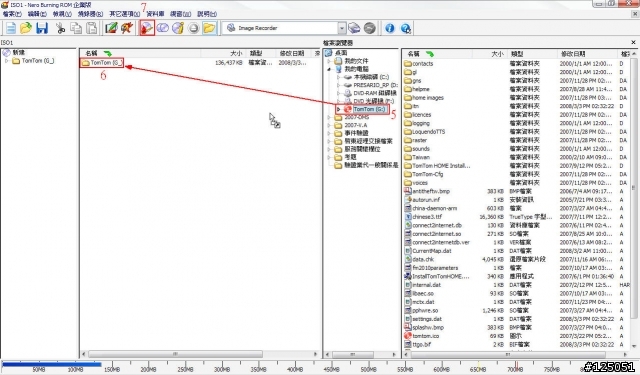This screenshot has height=375, width=640.
Task: Select the TomTom (G:) drive in the browser tree
Action: pyautogui.click(x=369, y=109)
